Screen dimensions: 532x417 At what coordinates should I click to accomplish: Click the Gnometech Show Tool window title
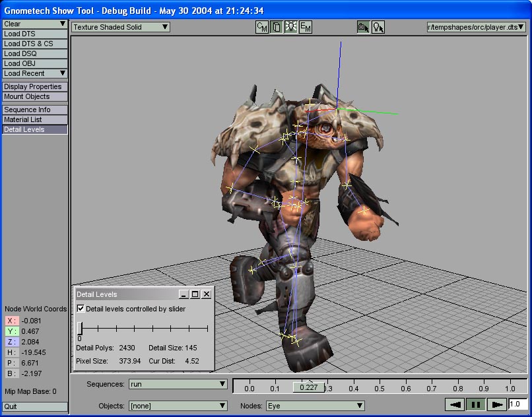pos(134,11)
